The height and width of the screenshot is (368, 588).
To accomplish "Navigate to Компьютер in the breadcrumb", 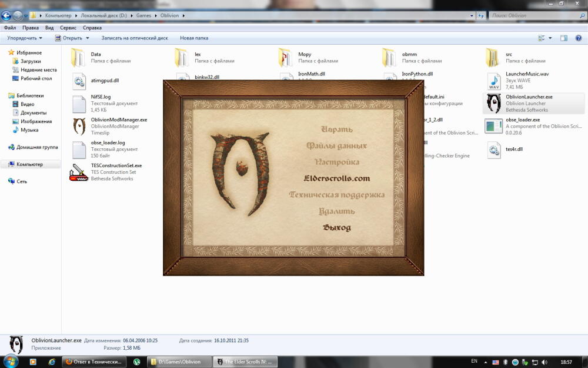I will pos(58,16).
